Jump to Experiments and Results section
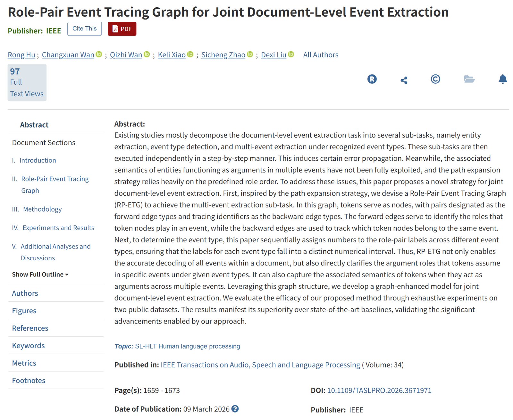This screenshot has width=513, height=420. 53,228
